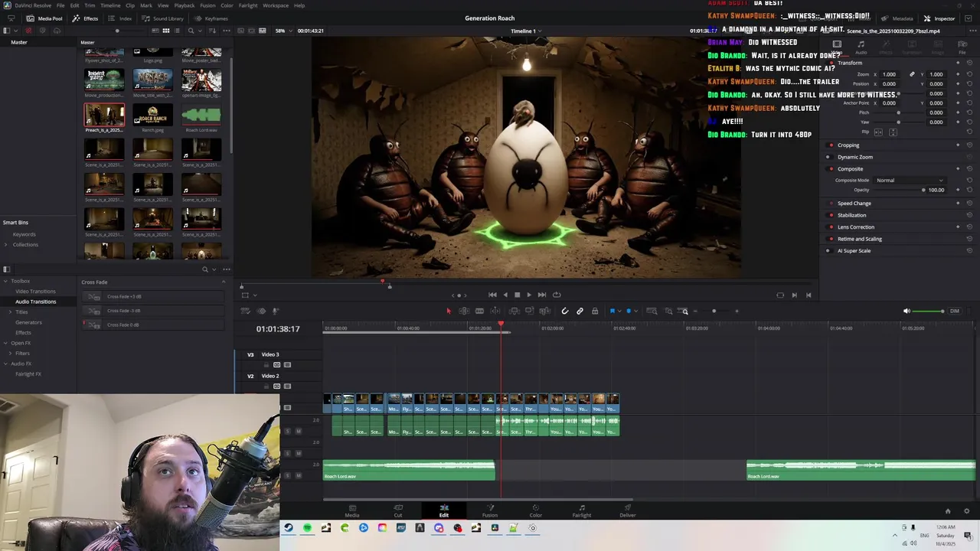Open the marker color dropdown

[x=635, y=311]
